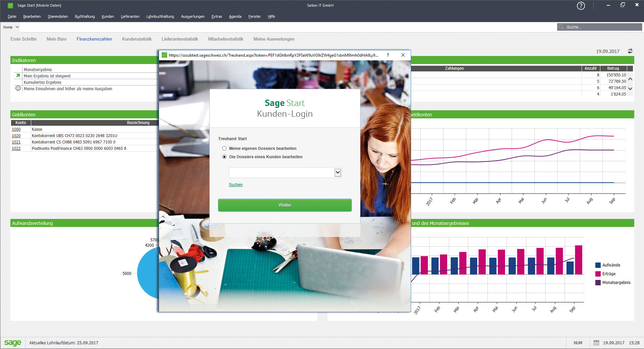Select 'Meine eigenen Dossiers bearbeiten' radio button
This screenshot has width=644, height=349.
[224, 148]
